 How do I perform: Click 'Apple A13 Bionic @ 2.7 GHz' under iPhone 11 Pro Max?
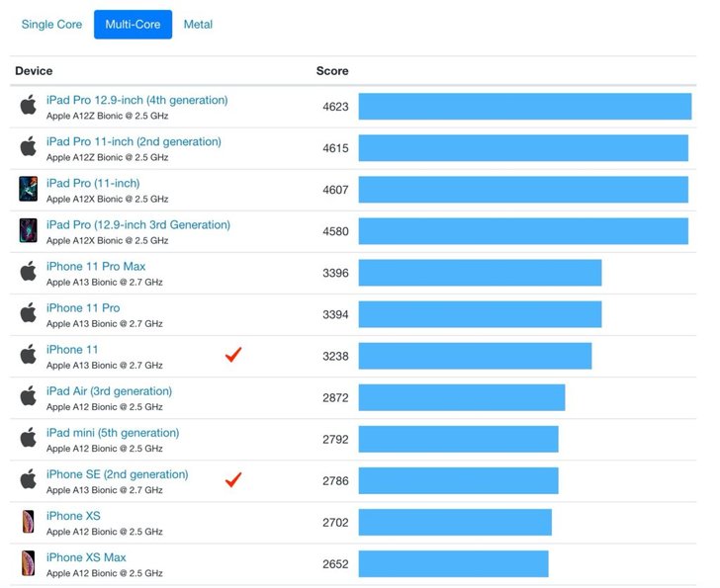[105, 283]
